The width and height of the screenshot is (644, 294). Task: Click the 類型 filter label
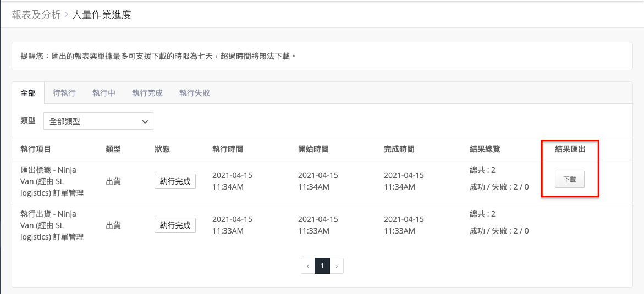(x=28, y=121)
